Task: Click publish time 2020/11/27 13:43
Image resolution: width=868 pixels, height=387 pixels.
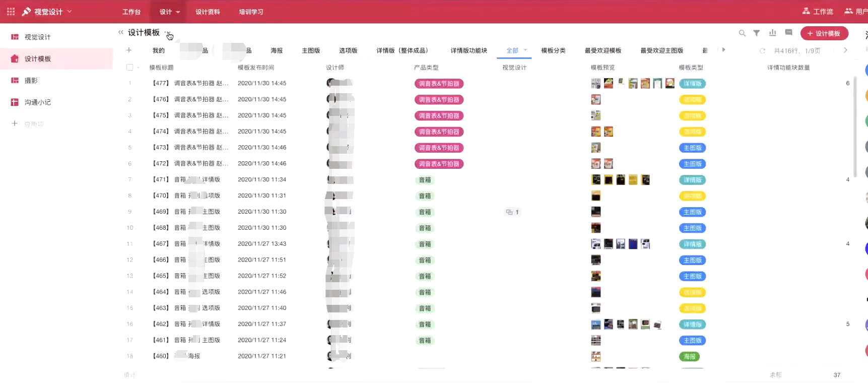Action: click(261, 244)
